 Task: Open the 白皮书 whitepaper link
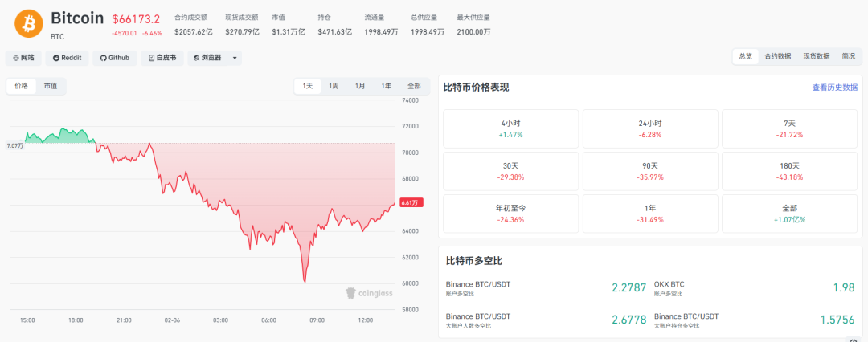[162, 58]
